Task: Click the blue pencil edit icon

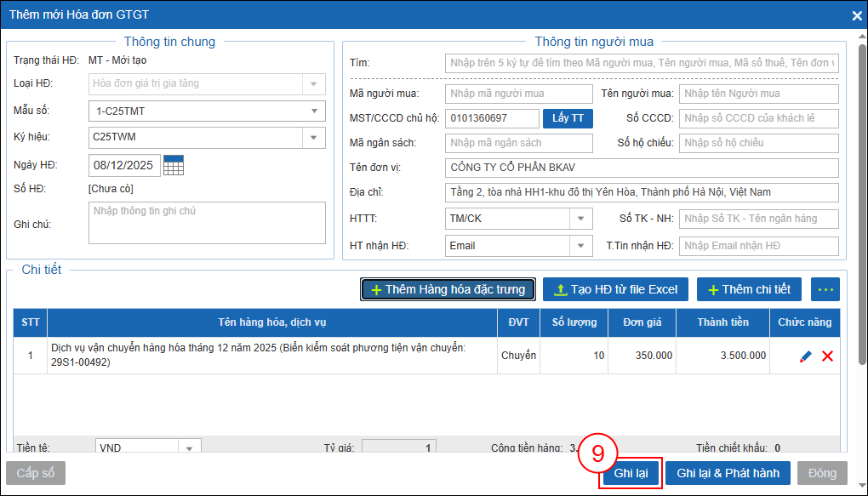Action: pyautogui.click(x=806, y=356)
